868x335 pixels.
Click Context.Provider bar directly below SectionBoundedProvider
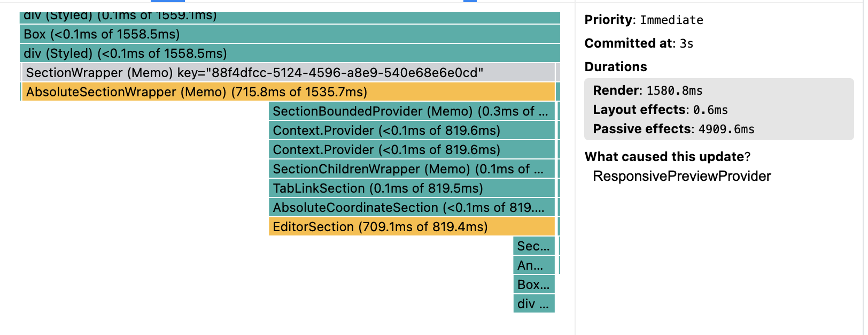click(x=412, y=131)
